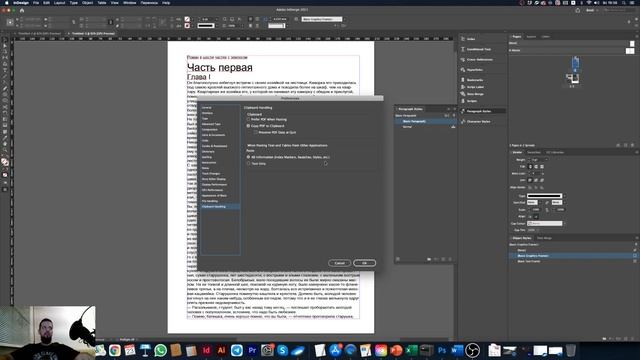Screen dimensions: 640x360
Task: Open Guides & Pasteboard preferences category
Action: (214, 146)
